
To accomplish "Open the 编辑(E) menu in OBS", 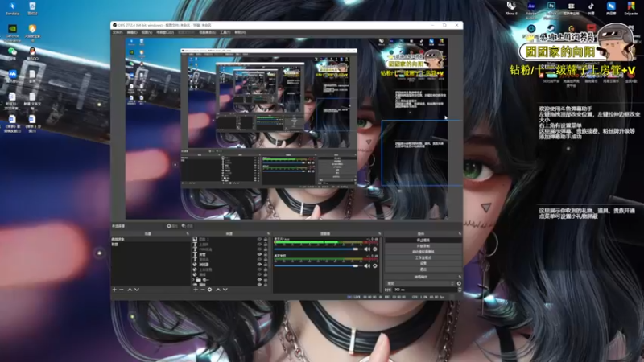I will tap(132, 32).
